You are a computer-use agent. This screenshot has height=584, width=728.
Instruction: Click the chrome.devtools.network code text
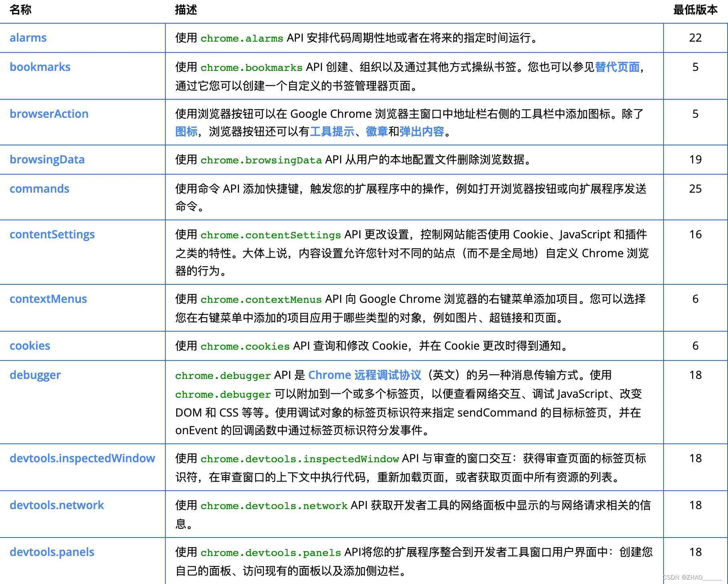click(x=274, y=506)
